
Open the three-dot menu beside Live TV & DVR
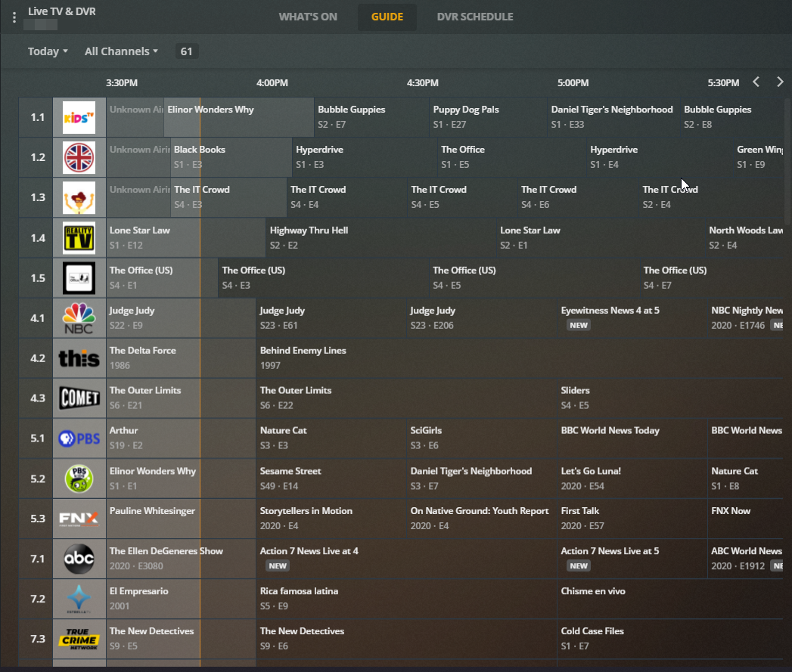click(x=14, y=17)
